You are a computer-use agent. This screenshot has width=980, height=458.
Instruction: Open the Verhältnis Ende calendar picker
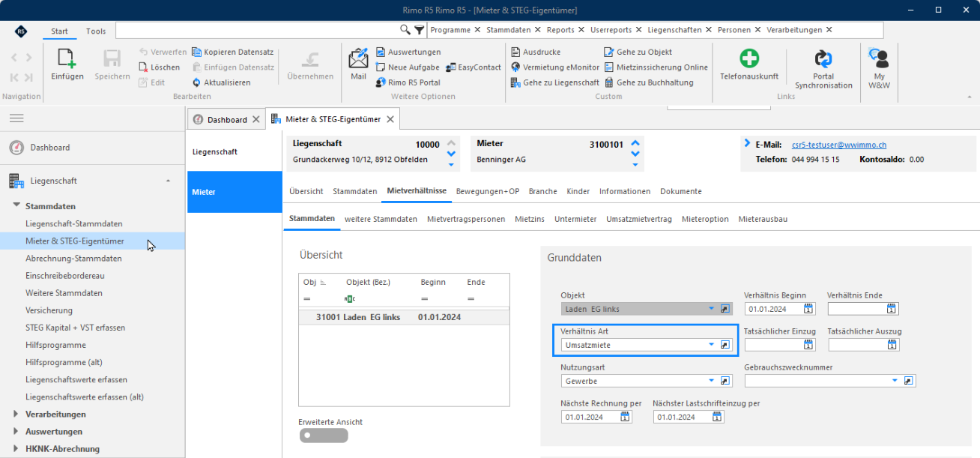point(891,309)
